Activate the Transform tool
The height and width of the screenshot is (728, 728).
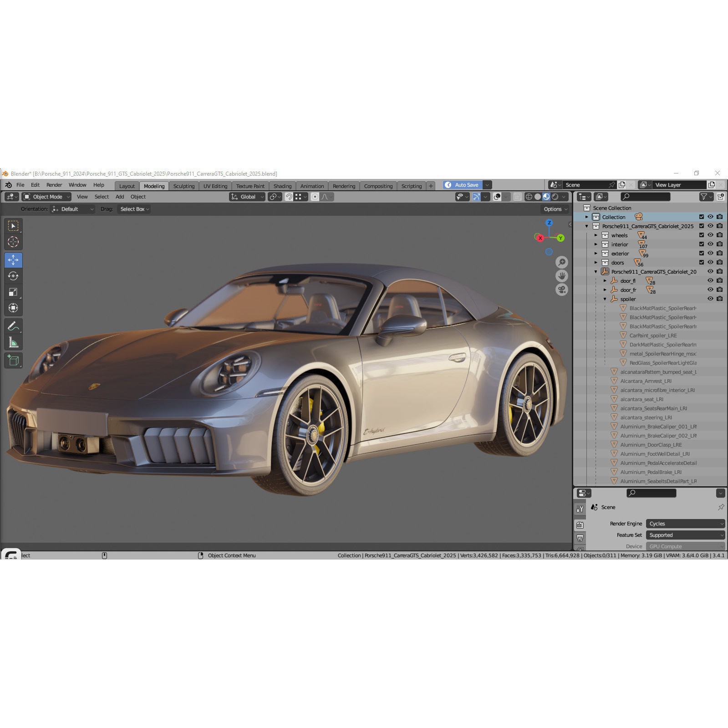(x=13, y=308)
